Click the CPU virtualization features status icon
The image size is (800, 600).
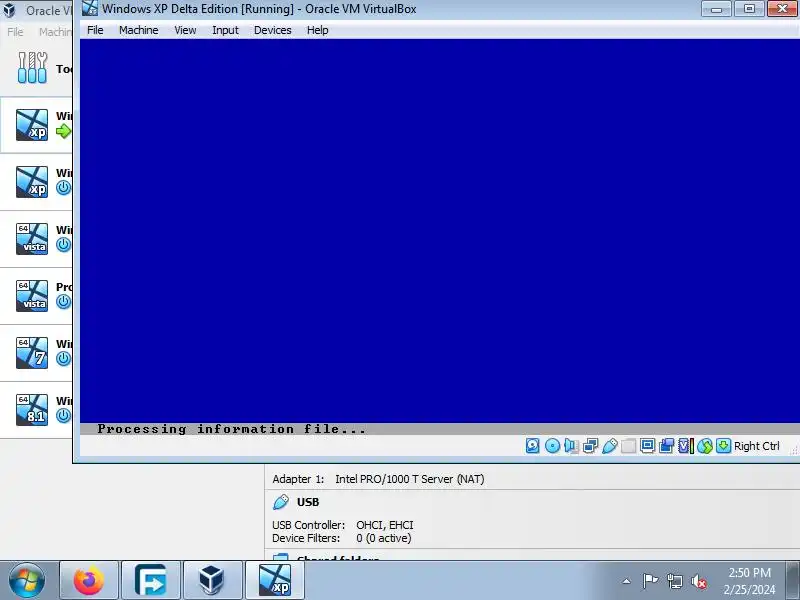pos(686,446)
